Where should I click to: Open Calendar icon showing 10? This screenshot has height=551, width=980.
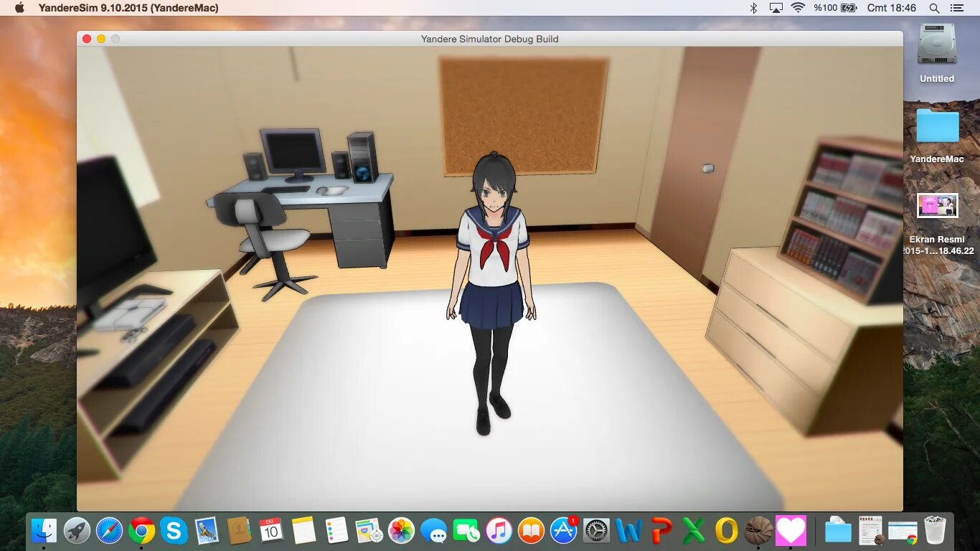271,531
